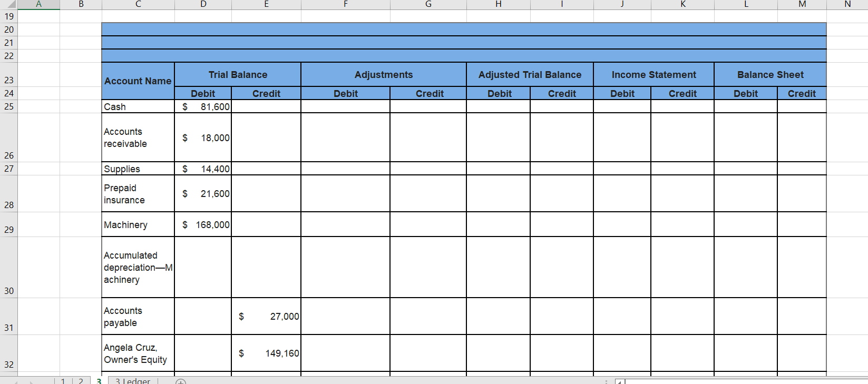Select the $27,000 credit value
868x384 pixels.
pos(266,316)
